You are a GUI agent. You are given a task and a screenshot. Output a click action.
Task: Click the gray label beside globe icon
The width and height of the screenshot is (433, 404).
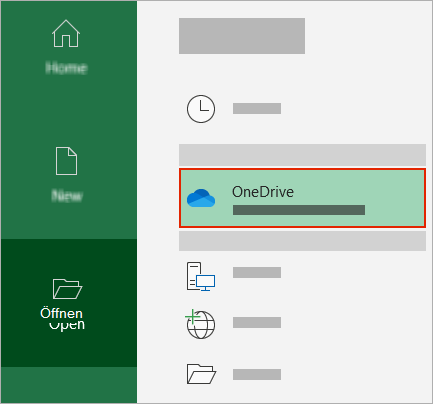click(257, 322)
